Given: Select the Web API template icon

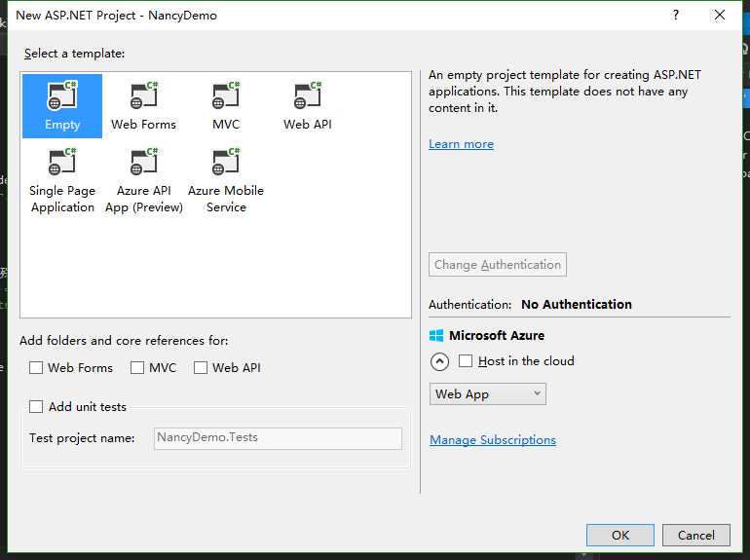Looking at the screenshot, I should pyautogui.click(x=308, y=106).
